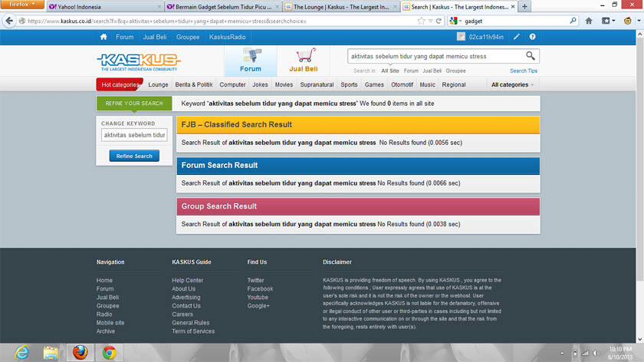Open File Explorer from the taskbar
The width and height of the screenshot is (644, 362).
click(51, 353)
